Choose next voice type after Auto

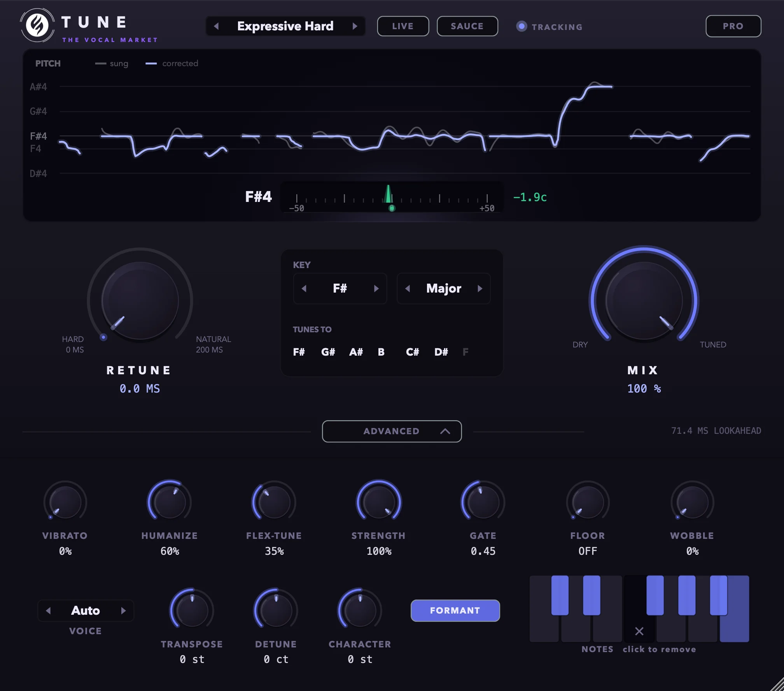123,610
